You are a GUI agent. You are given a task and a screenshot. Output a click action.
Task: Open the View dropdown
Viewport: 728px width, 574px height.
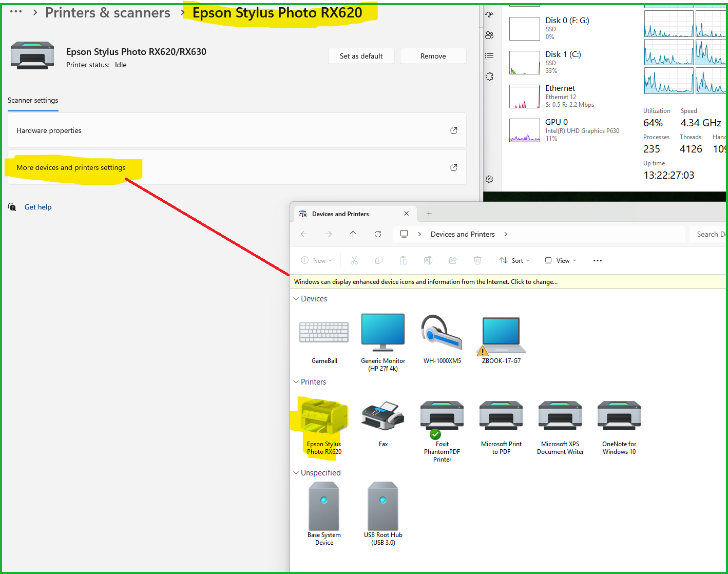[561, 260]
